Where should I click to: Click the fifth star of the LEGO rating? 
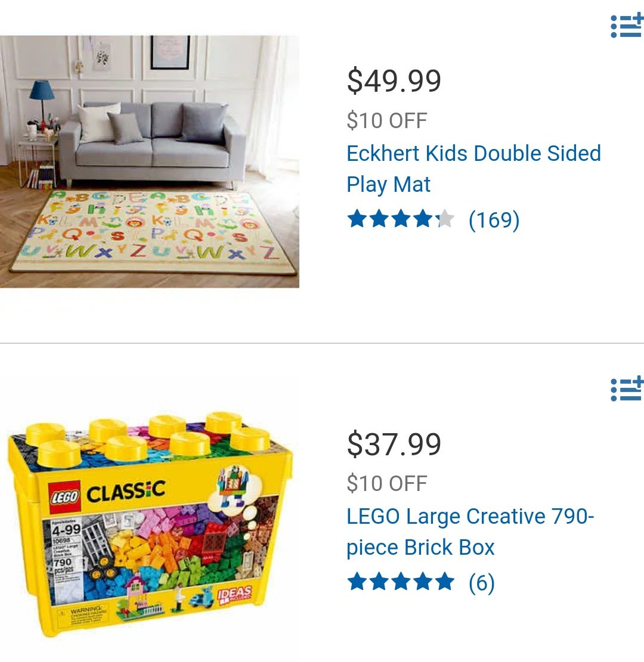445,582
